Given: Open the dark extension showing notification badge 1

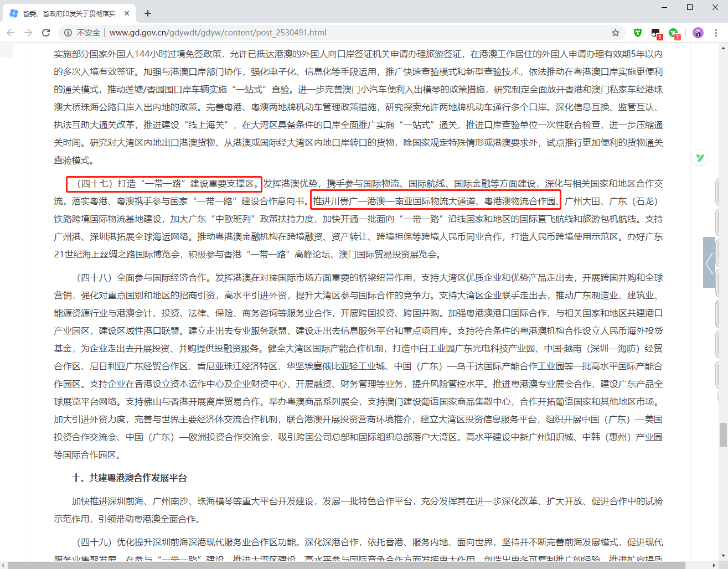Looking at the screenshot, I should (655, 33).
